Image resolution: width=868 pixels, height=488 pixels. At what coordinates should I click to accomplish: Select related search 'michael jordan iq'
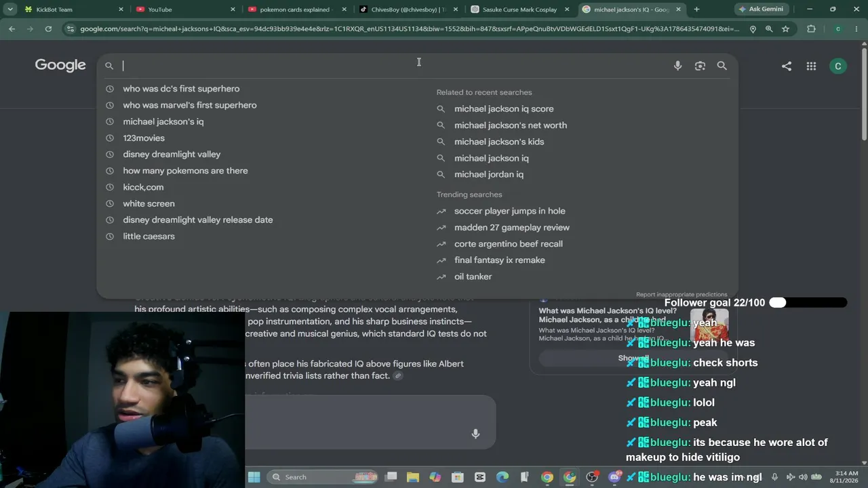[489, 174]
